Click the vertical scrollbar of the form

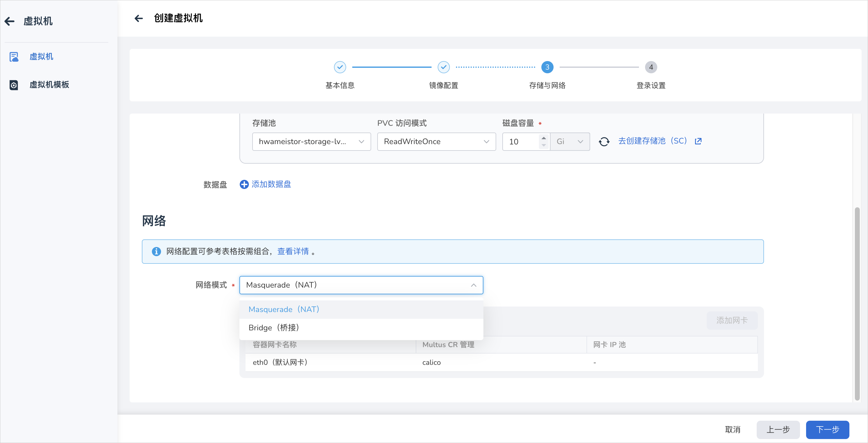[857, 304]
